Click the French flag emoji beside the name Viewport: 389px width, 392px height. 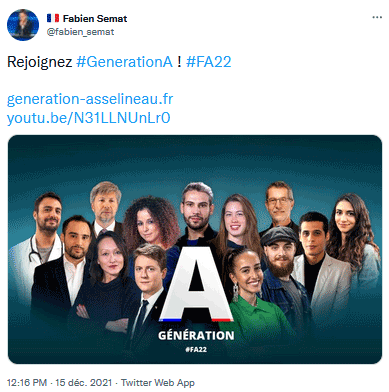(x=53, y=18)
